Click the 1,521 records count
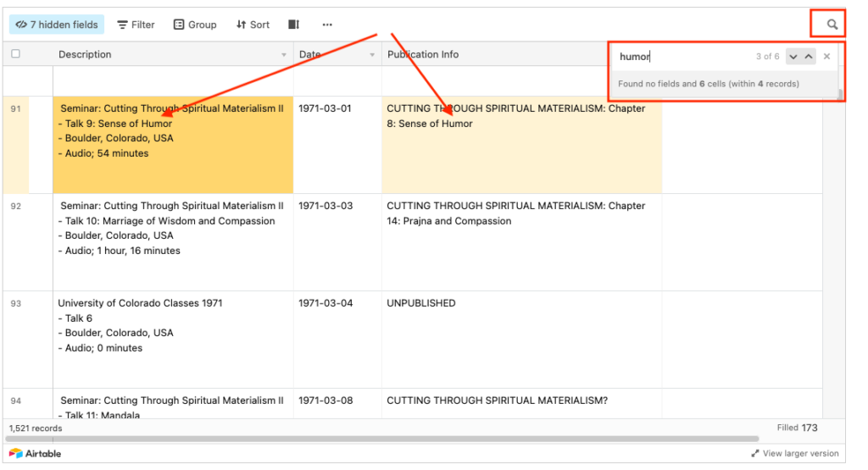The image size is (868, 470). click(x=36, y=429)
